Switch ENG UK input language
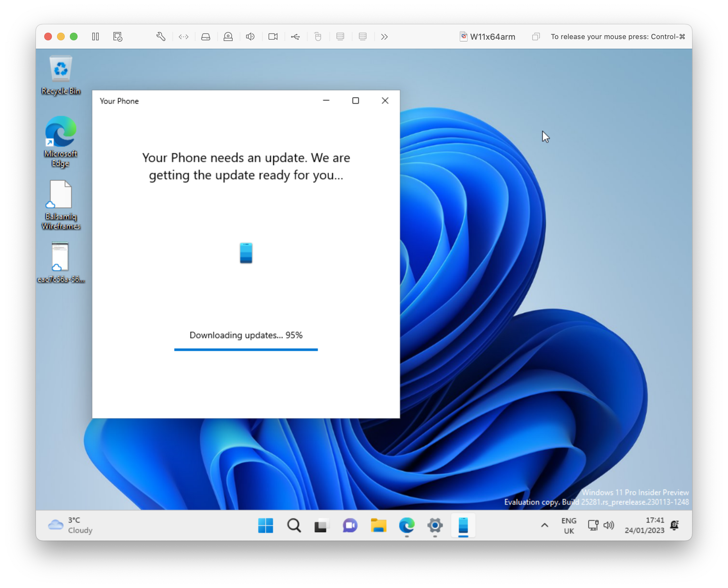Screen dimensions: 728x588 pos(569,525)
